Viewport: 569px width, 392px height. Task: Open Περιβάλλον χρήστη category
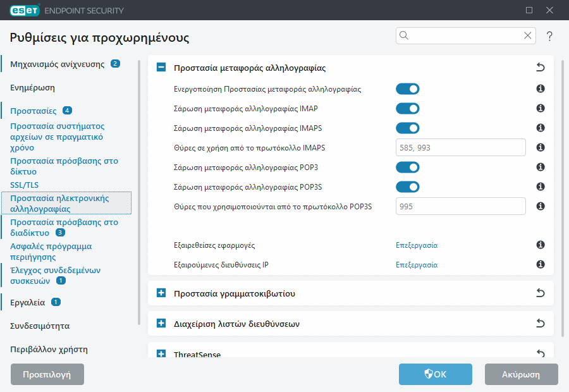(x=49, y=350)
